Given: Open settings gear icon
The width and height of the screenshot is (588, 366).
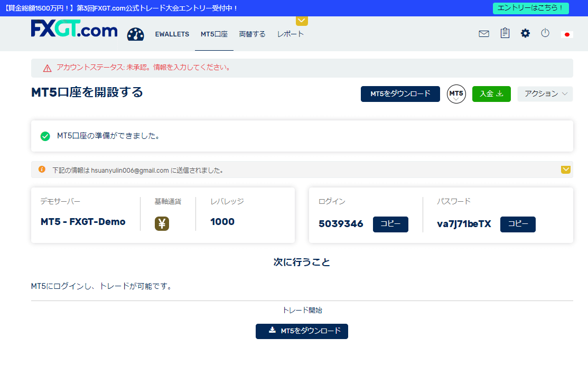Looking at the screenshot, I should (525, 33).
